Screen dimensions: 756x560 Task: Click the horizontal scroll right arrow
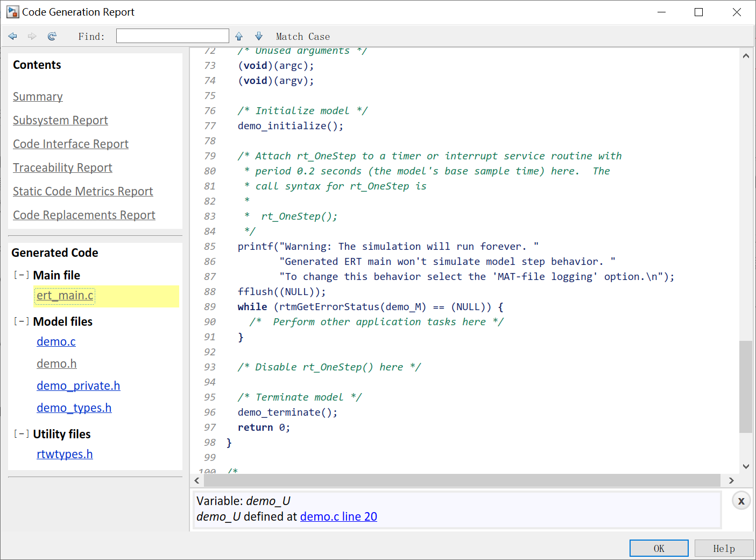click(731, 480)
